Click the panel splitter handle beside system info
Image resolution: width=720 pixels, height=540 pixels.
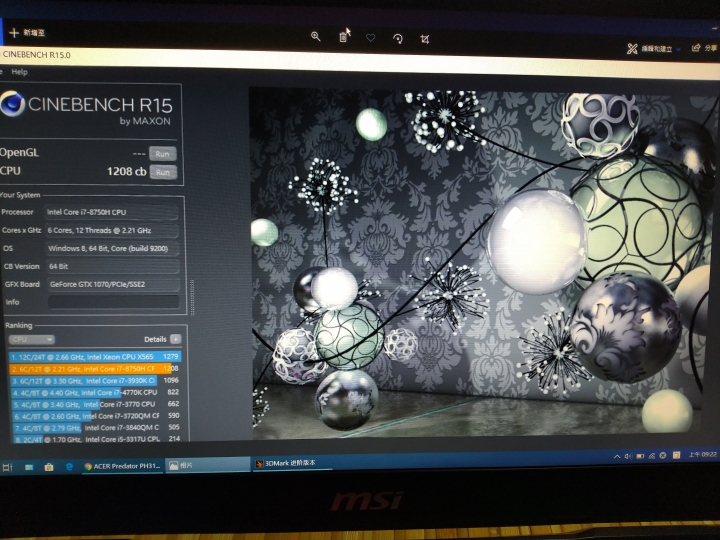point(192,297)
